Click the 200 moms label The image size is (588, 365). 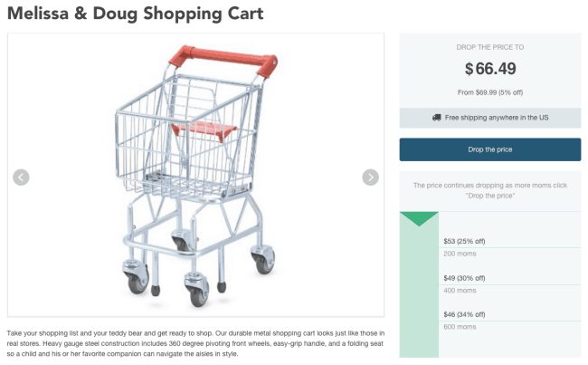(460, 254)
